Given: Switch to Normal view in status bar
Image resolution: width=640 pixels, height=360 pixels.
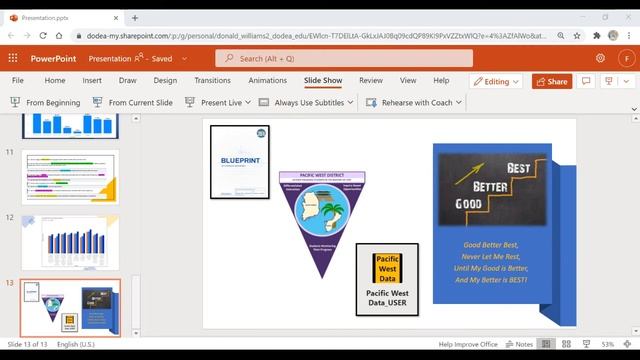Looking at the screenshot, I should pyautogui.click(x=546, y=344).
